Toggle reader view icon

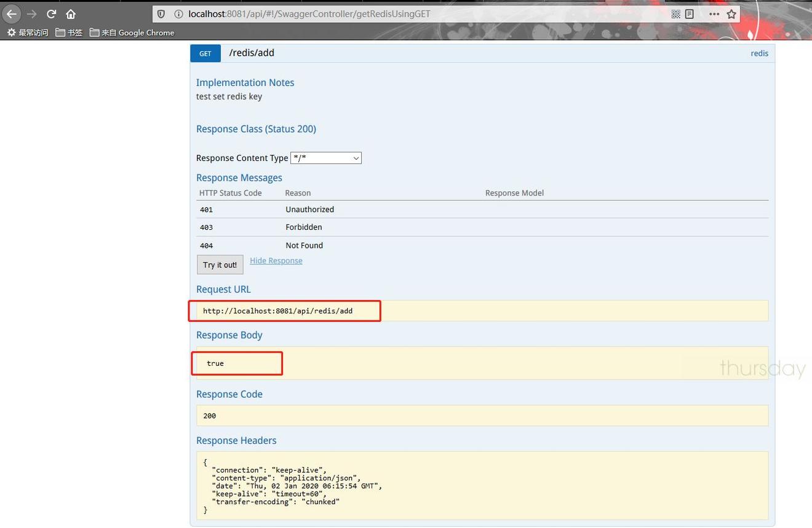(x=690, y=14)
